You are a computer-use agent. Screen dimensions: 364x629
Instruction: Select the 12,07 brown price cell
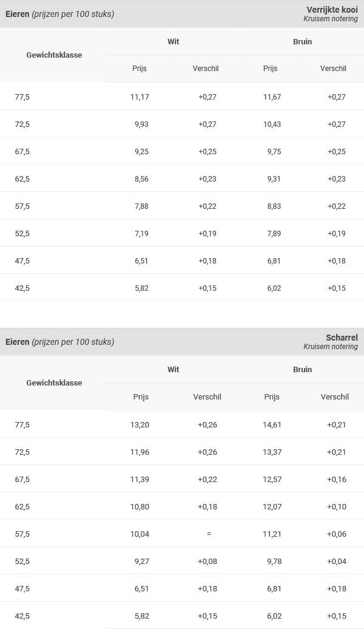point(272,506)
